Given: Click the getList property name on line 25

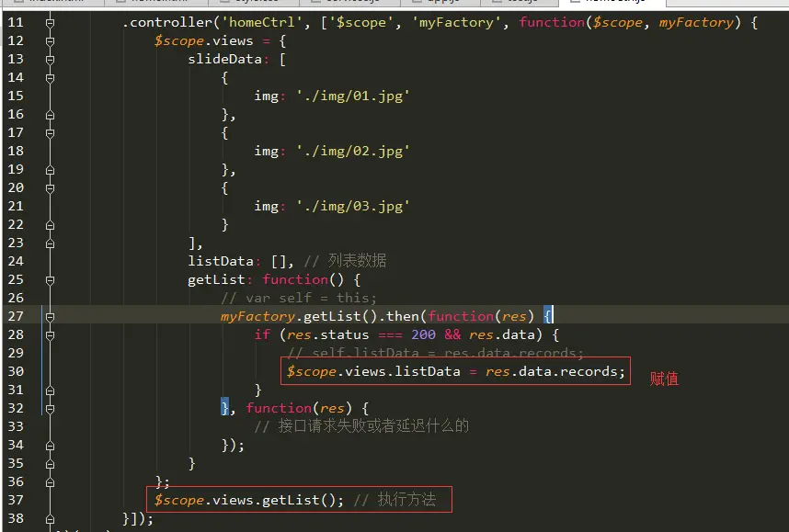Looking at the screenshot, I should [x=216, y=279].
